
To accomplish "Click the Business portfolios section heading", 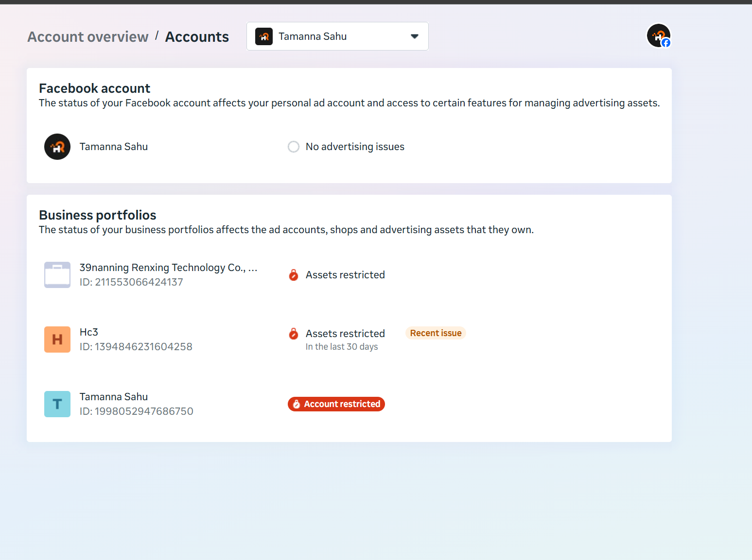I will (98, 215).
